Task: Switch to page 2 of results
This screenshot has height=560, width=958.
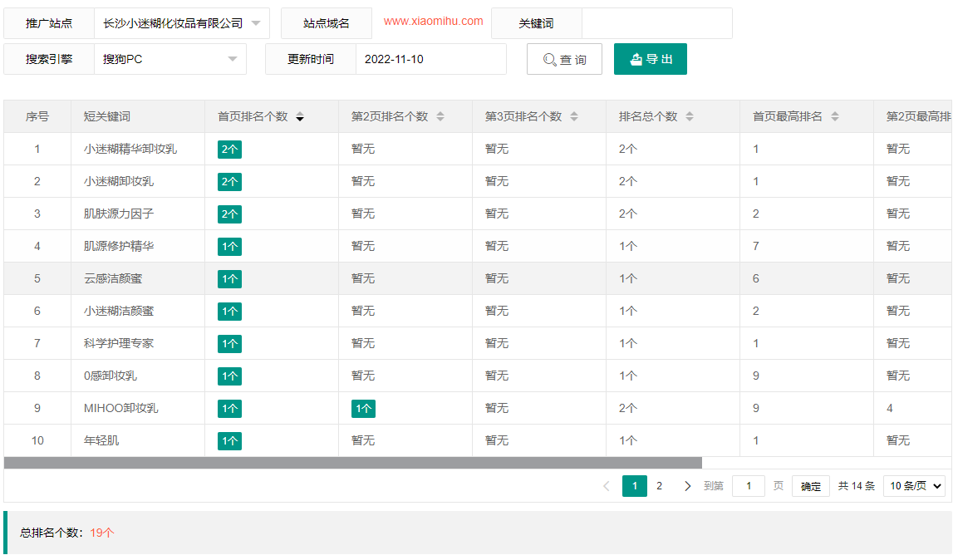Action: point(659,485)
